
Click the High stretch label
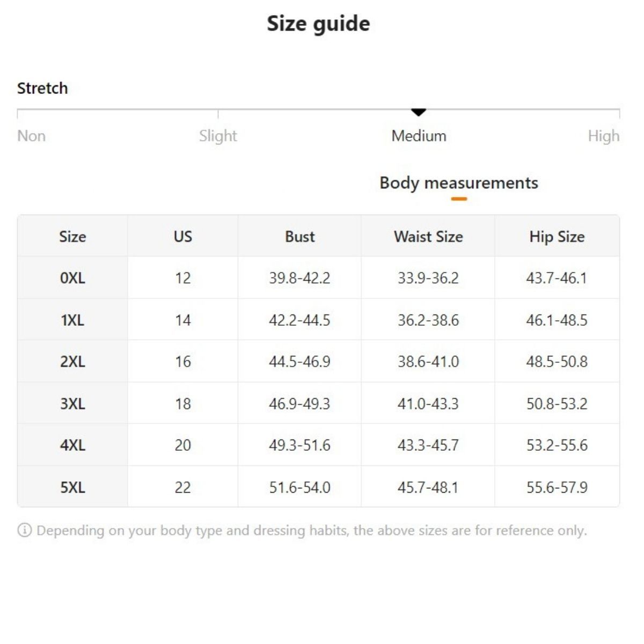[603, 136]
